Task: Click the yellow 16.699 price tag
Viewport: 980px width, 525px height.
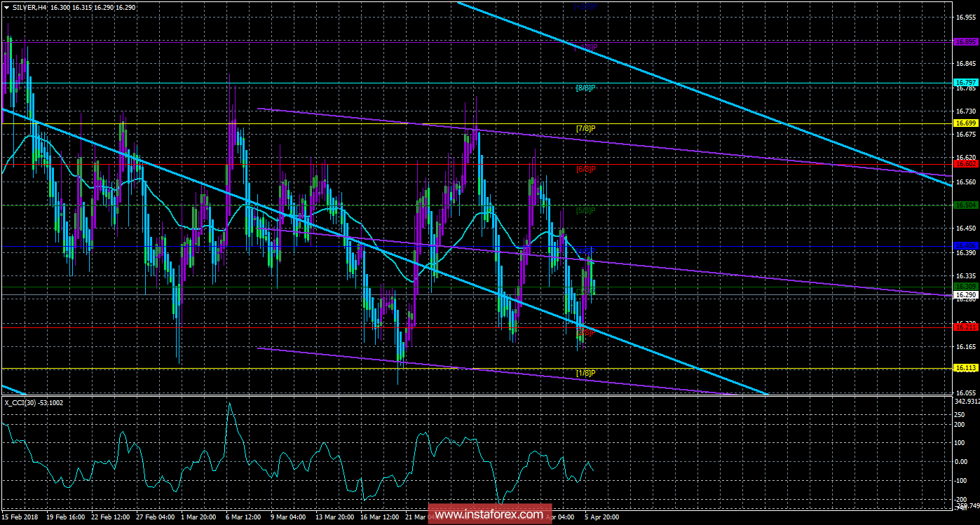Action: point(965,123)
